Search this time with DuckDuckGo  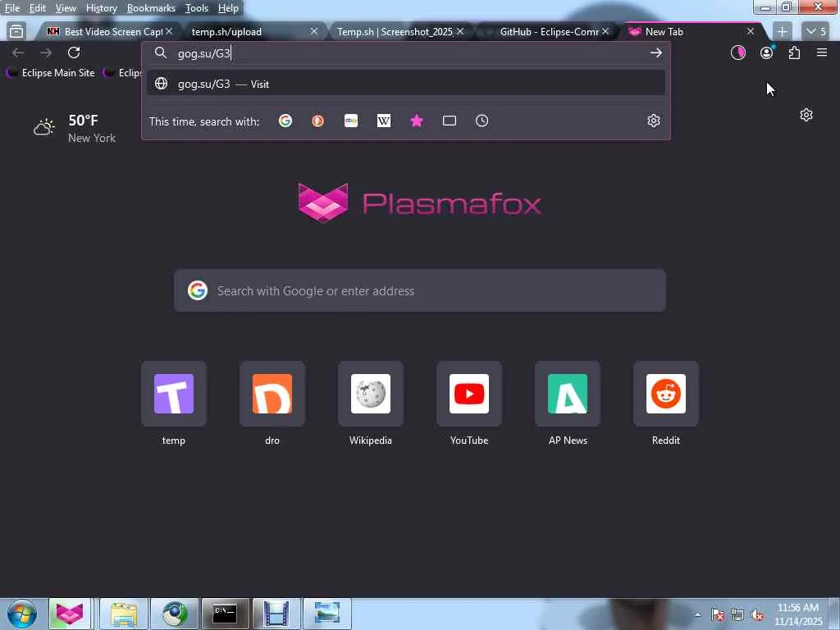tap(317, 121)
